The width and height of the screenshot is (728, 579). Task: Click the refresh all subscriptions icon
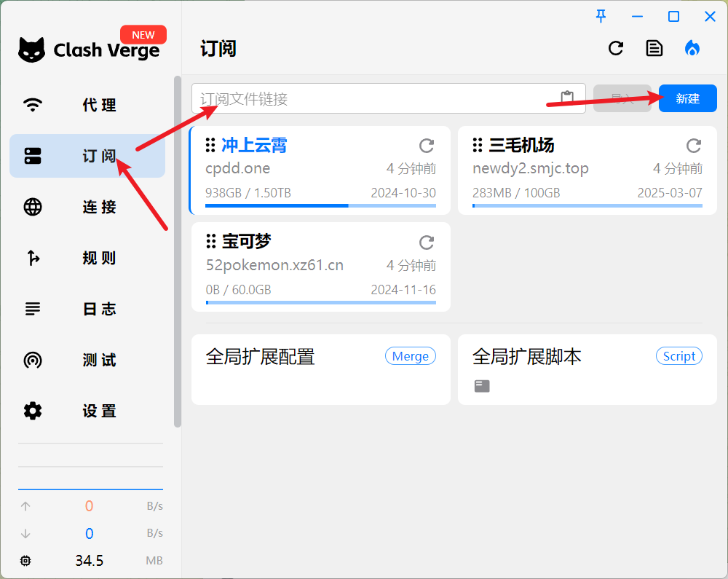click(x=616, y=48)
